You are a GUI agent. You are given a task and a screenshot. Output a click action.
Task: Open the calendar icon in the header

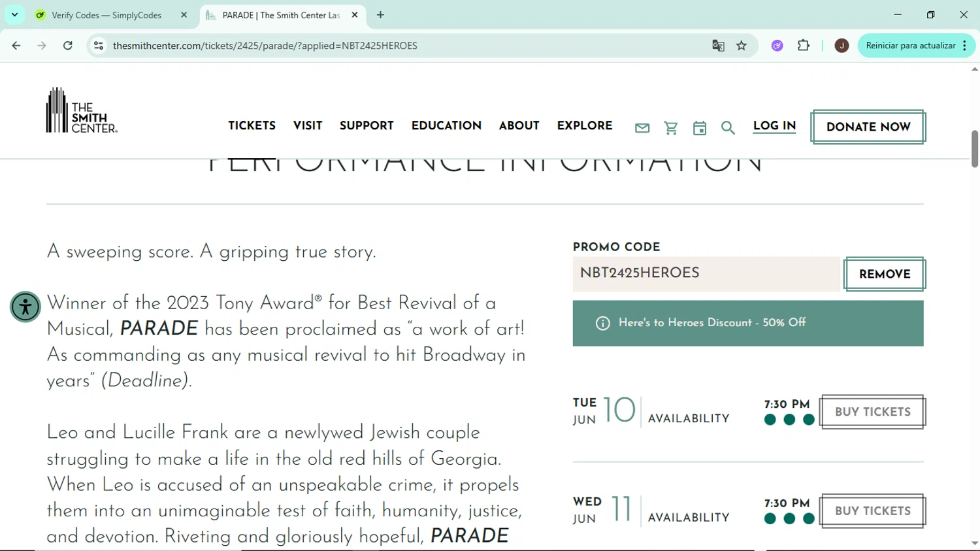[x=700, y=128]
